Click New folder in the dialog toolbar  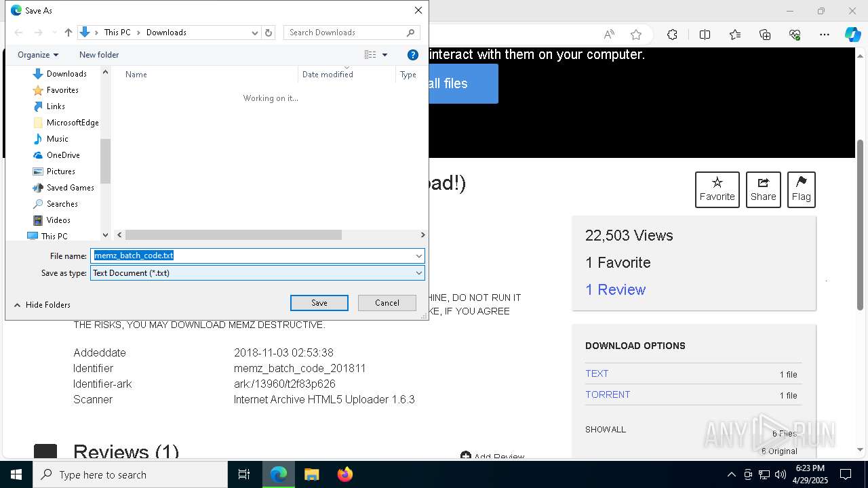pyautogui.click(x=99, y=55)
